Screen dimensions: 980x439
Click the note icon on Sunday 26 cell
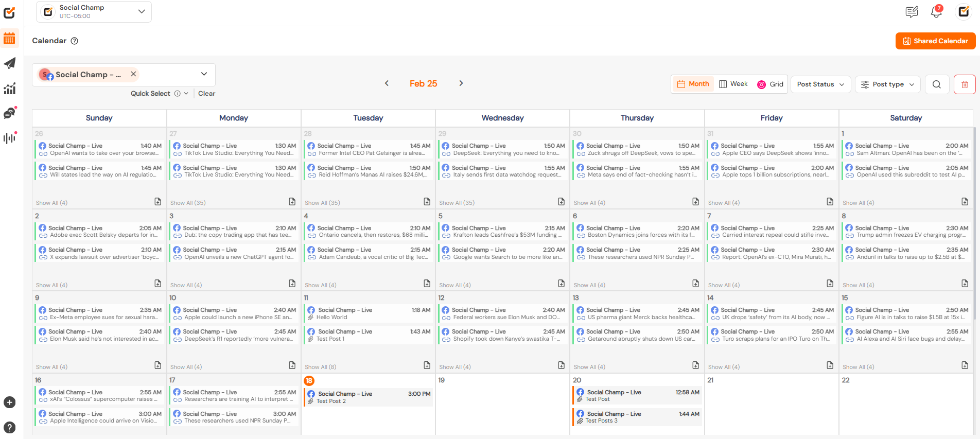(158, 202)
